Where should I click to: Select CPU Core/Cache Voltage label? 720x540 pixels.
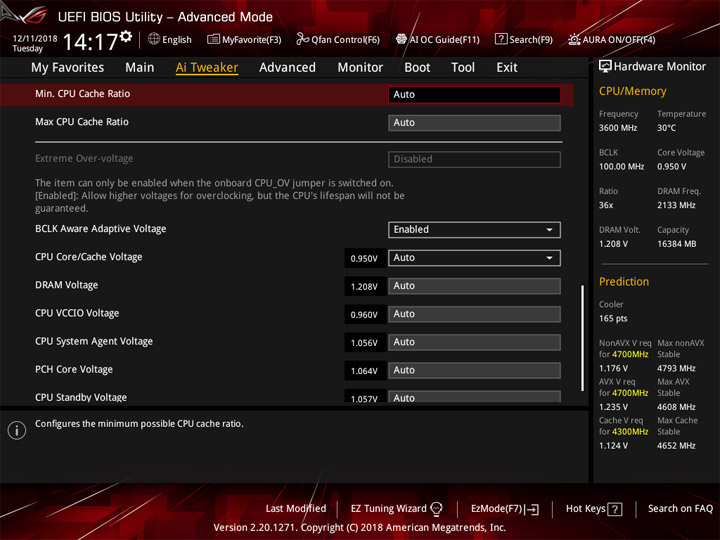coord(89,257)
